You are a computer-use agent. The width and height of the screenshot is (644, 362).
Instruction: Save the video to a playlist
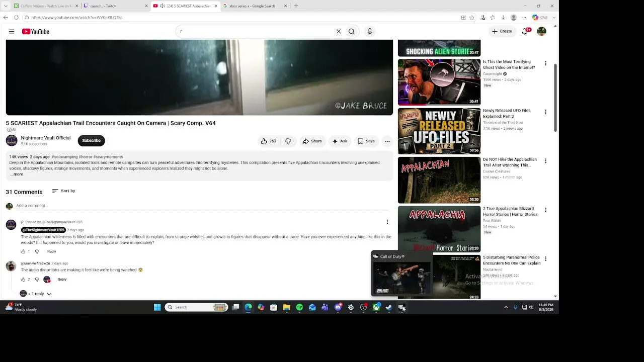[x=366, y=141]
